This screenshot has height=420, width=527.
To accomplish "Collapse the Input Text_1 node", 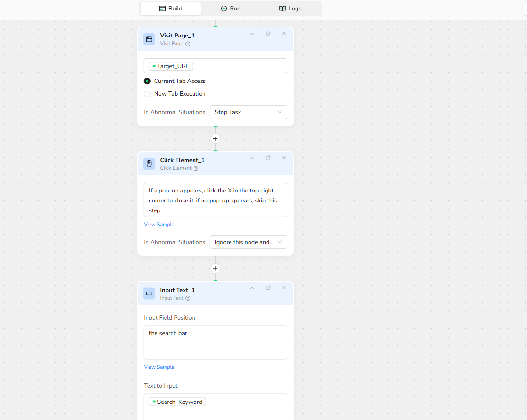I will pos(252,288).
